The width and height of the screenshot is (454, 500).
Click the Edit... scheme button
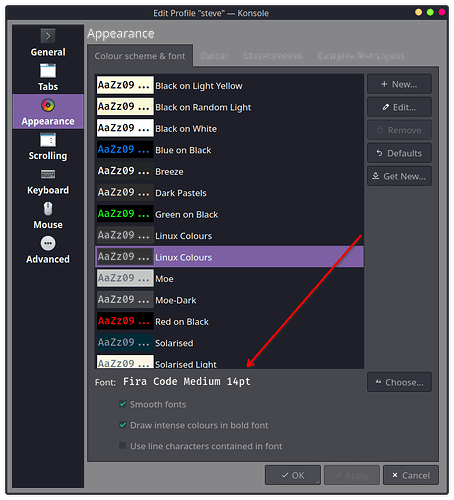[399, 107]
